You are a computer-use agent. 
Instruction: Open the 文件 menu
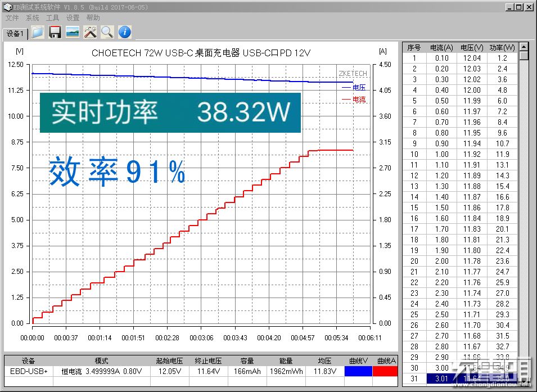click(12, 18)
